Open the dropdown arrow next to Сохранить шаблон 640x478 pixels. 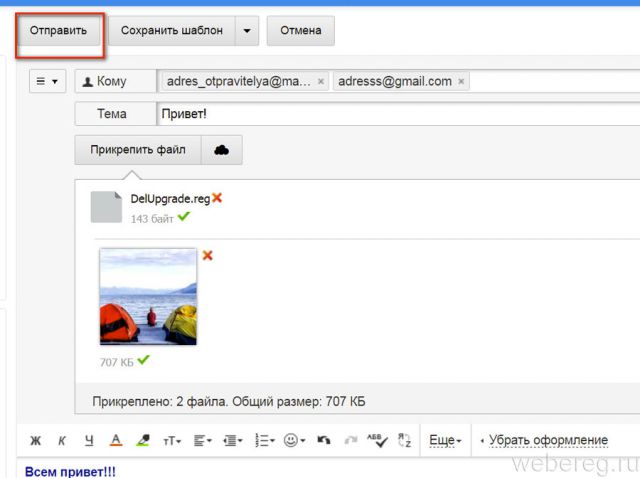(247, 30)
